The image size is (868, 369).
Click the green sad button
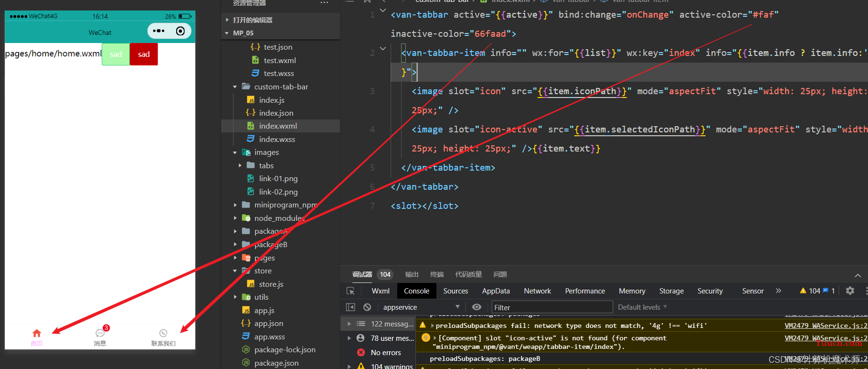point(116,54)
